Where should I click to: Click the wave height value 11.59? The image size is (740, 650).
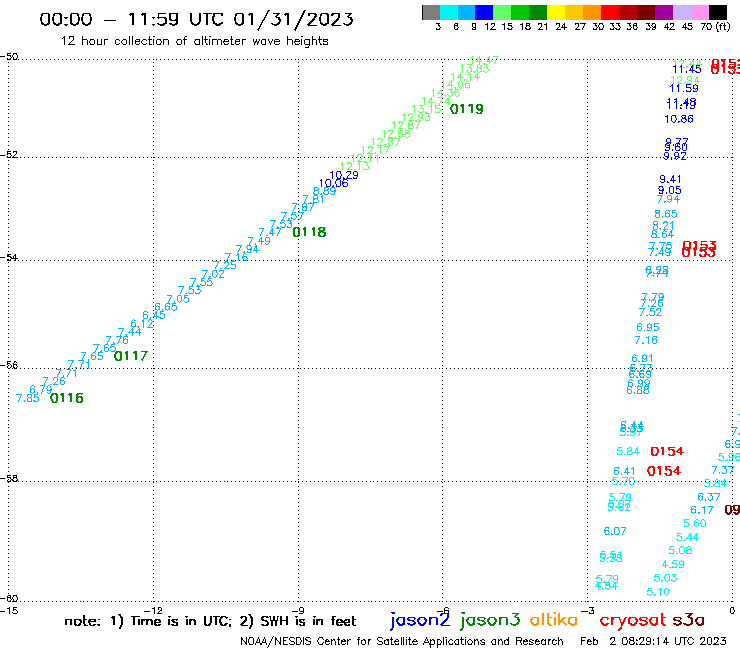(x=684, y=88)
